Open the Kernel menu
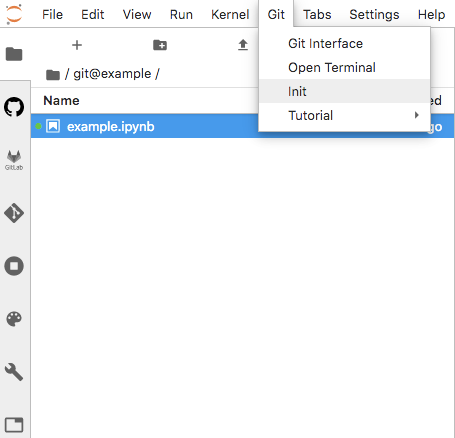 click(x=230, y=14)
